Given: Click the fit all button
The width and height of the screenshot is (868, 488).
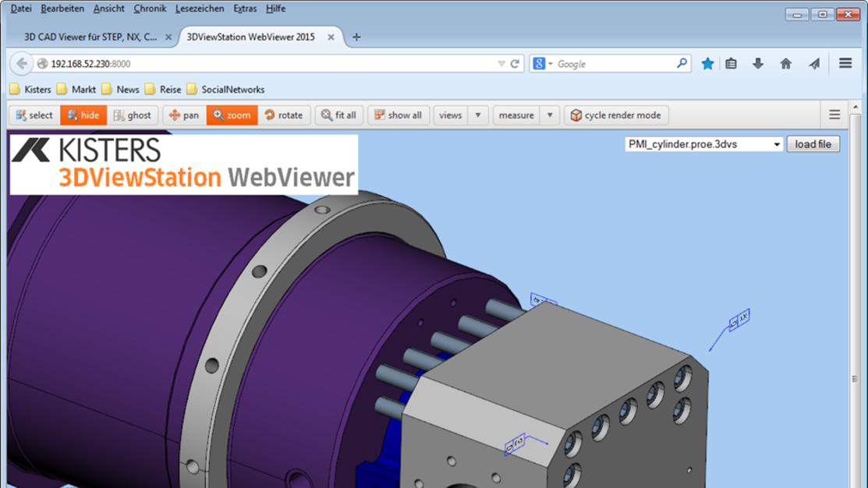Looking at the screenshot, I should (338, 115).
